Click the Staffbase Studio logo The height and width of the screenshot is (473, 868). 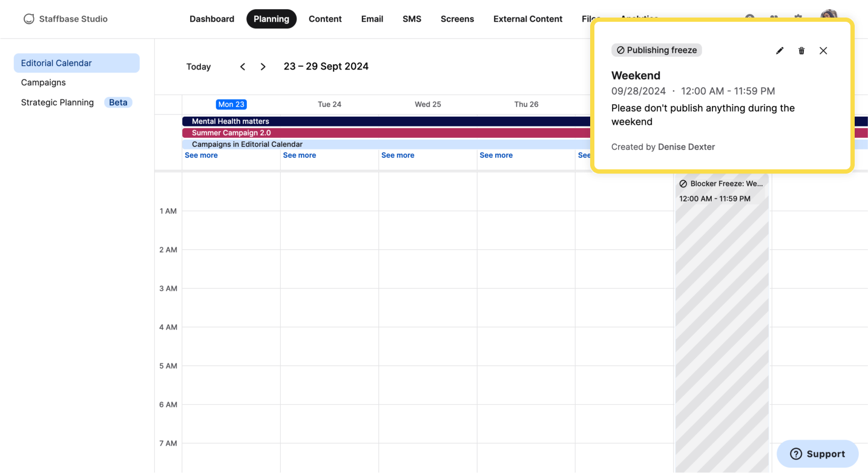[65, 19]
